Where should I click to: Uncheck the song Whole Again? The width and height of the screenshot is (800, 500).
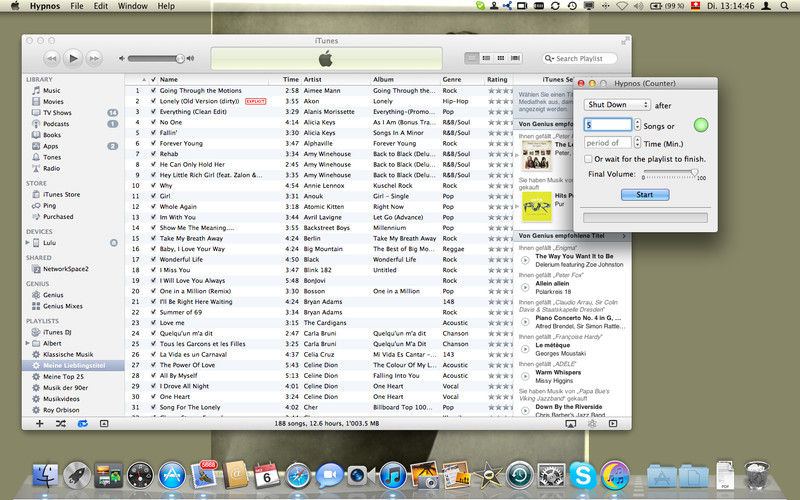click(153, 207)
